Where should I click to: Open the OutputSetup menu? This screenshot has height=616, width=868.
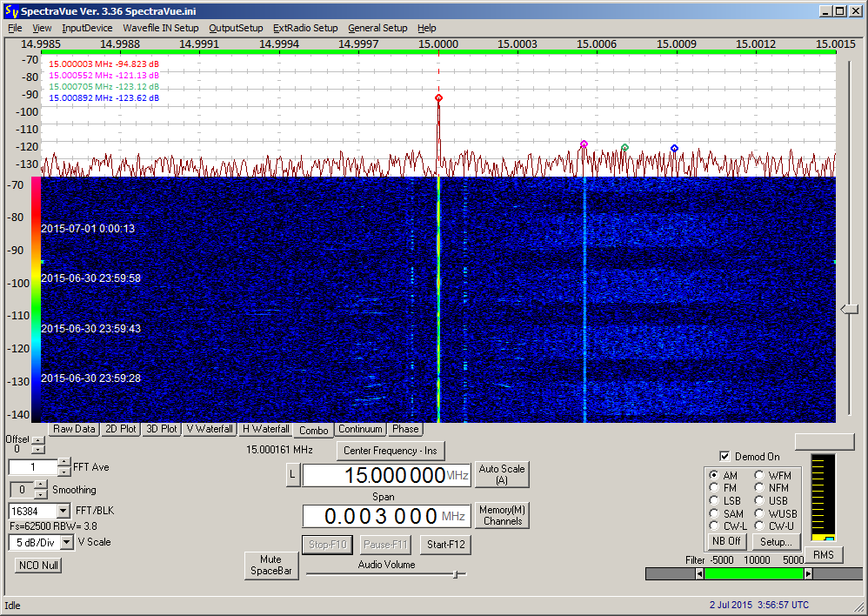coord(236,28)
